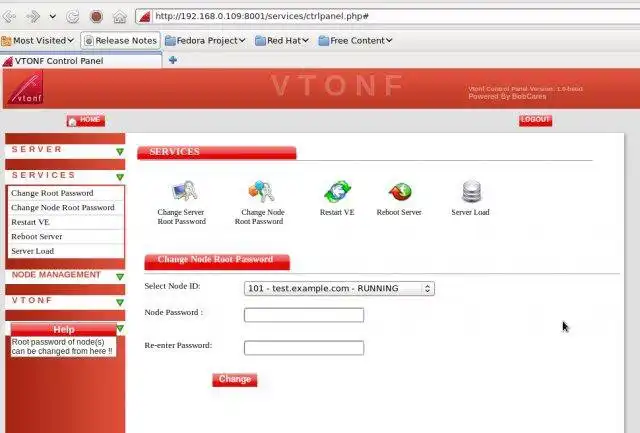
Task: Click the Help text about root password
Action: (x=62, y=346)
